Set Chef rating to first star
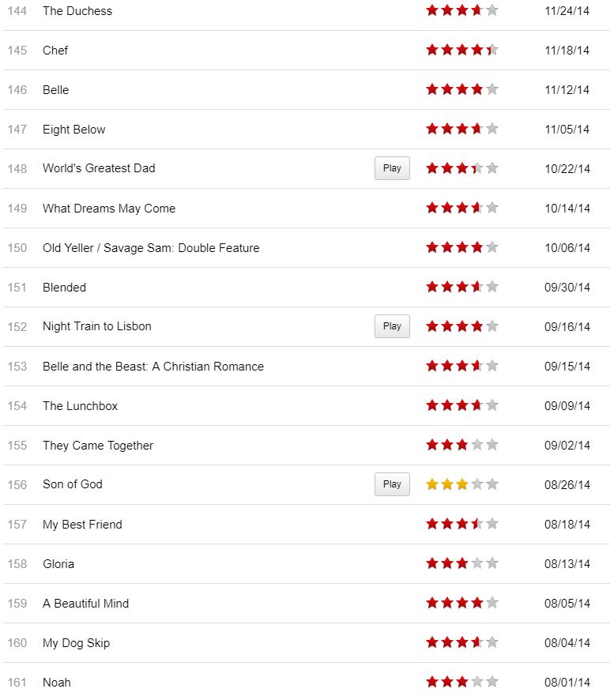 tap(432, 51)
